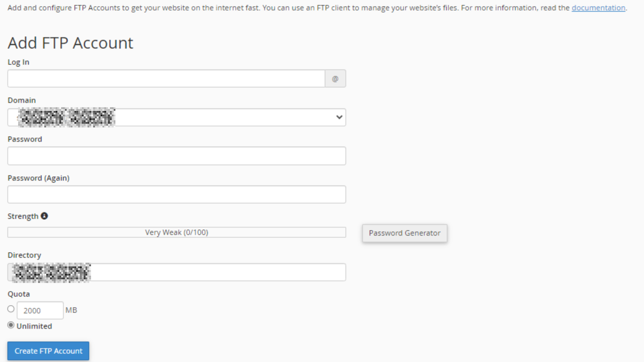Click the Strength info icon
Screen dimensions: 644x362
44,216
